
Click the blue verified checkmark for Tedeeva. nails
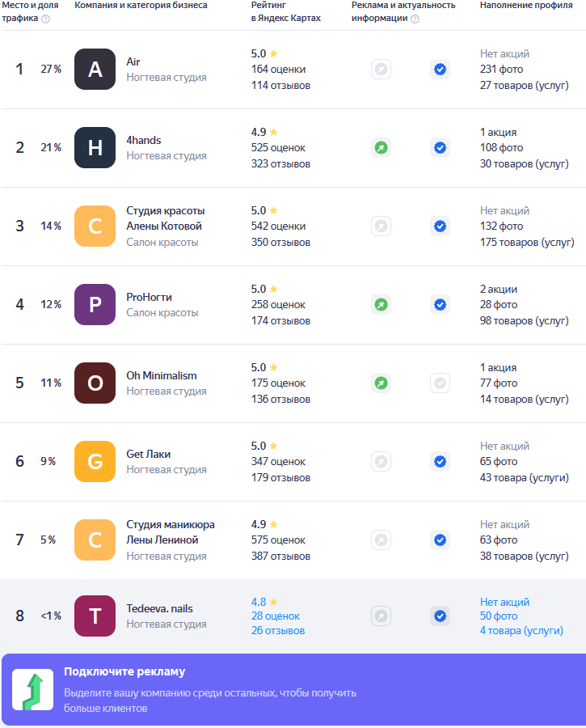(x=440, y=616)
